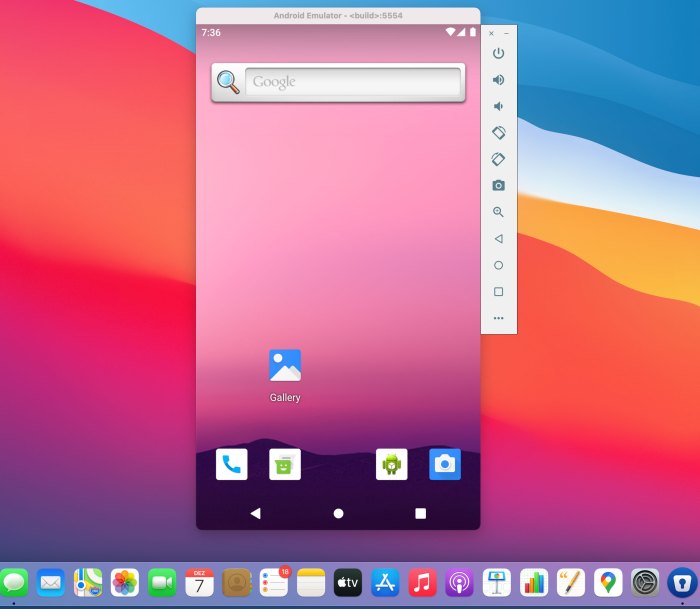Image resolution: width=700 pixels, height=609 pixels.
Task: Click the emulator sidebar Home circle
Action: click(x=499, y=265)
